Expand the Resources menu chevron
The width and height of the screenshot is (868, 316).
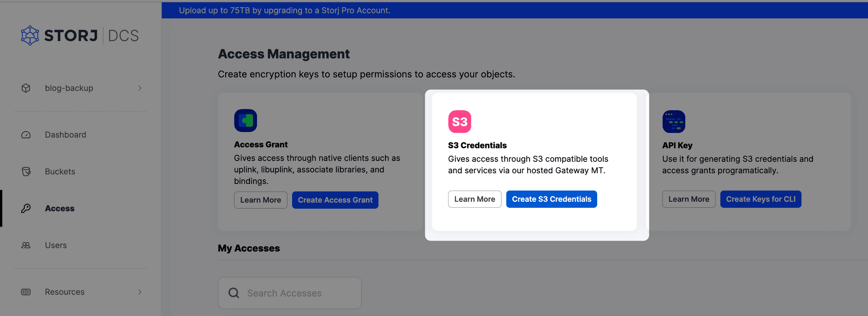[x=140, y=292]
